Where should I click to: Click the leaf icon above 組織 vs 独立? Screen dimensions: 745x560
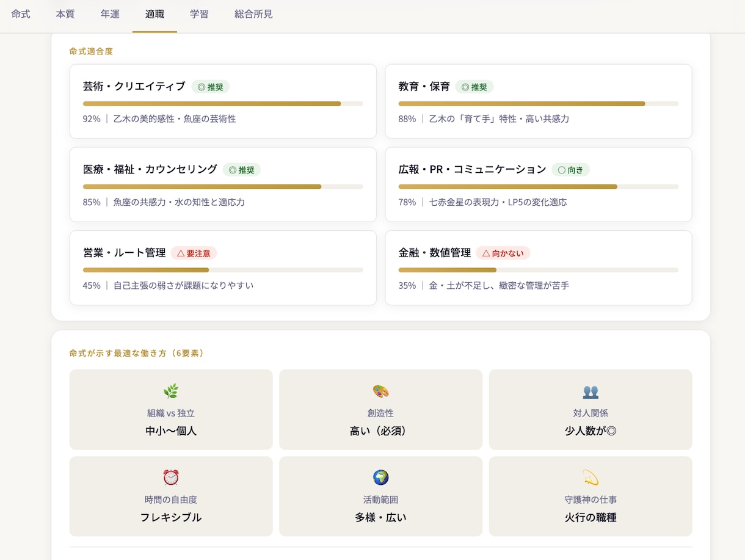click(171, 391)
